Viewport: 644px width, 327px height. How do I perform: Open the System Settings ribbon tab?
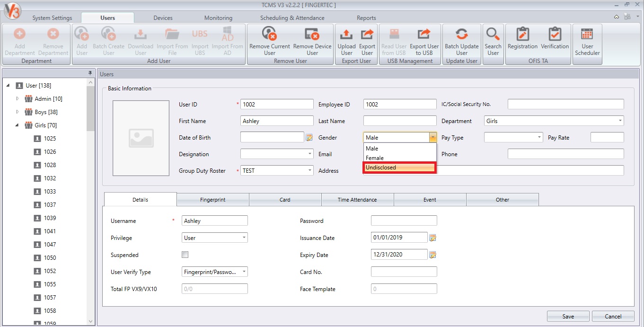point(52,18)
